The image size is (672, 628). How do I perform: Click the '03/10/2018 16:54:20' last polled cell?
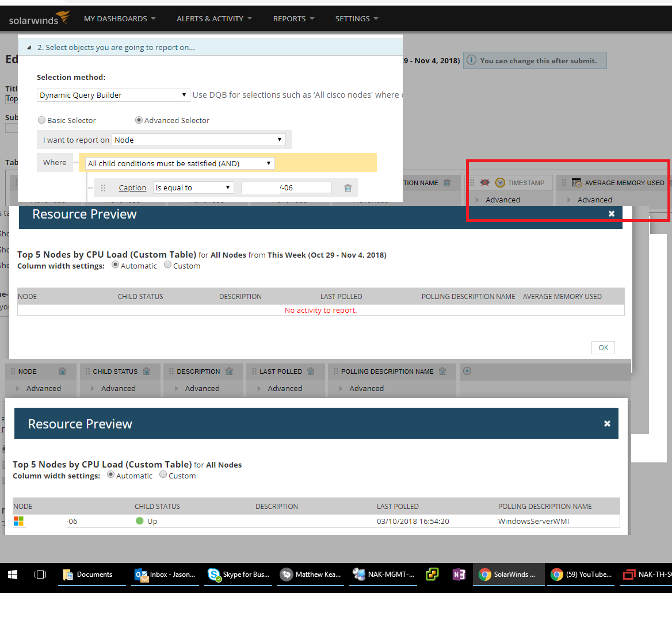(413, 521)
